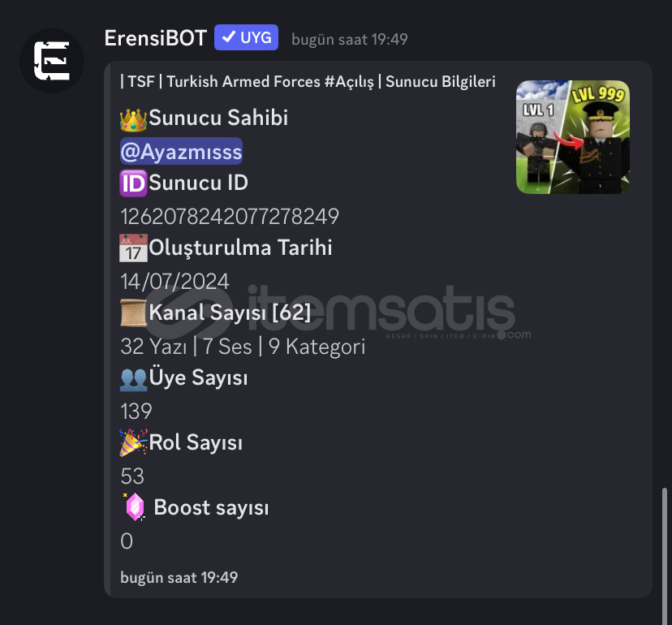672x625 pixels.
Task: Click the embed title about Sunucu Bilgileri
Action: (308, 81)
